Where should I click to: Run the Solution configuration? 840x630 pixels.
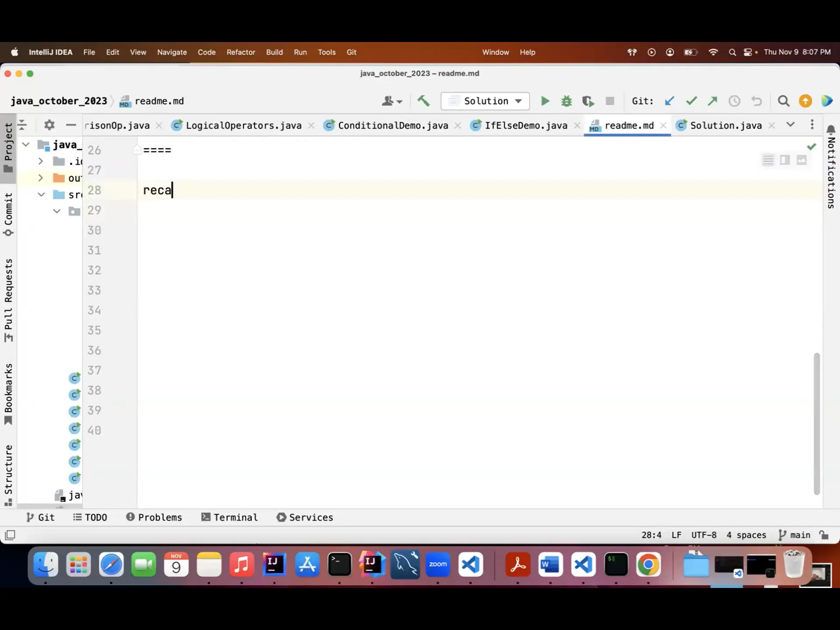[545, 101]
